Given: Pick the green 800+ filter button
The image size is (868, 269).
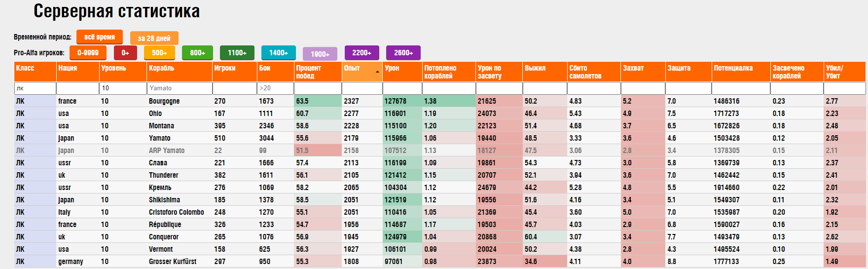Looking at the screenshot, I should click(197, 52).
